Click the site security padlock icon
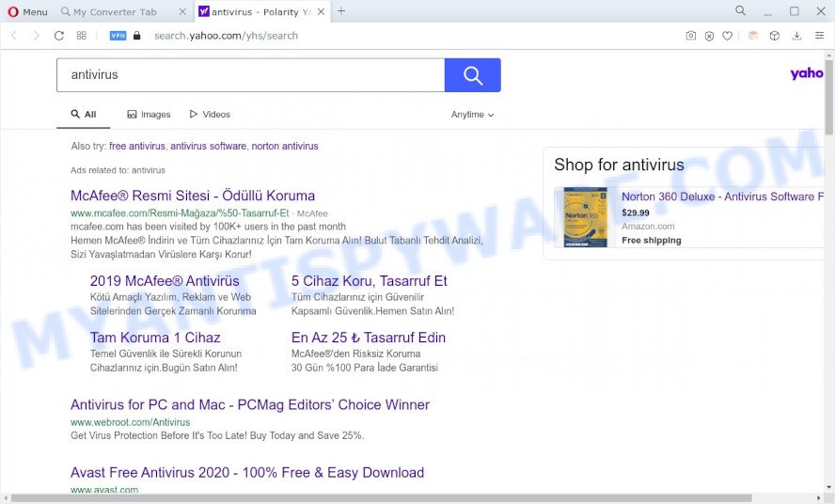835x504 pixels. click(x=137, y=36)
